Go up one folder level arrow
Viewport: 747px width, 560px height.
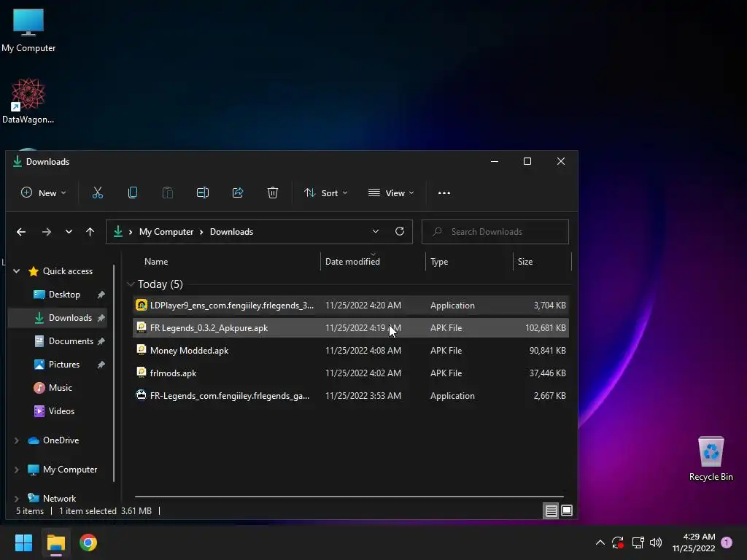[90, 232]
